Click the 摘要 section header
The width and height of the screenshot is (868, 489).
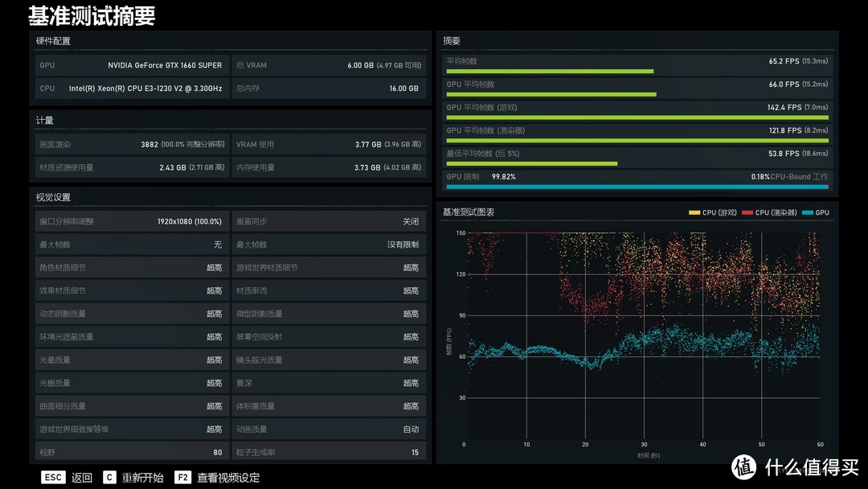coord(452,41)
